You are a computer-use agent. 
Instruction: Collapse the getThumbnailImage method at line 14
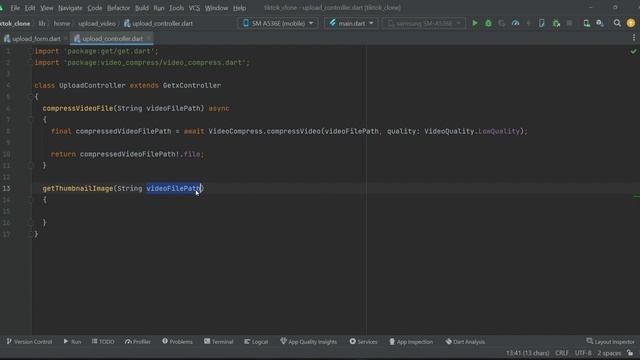30,200
